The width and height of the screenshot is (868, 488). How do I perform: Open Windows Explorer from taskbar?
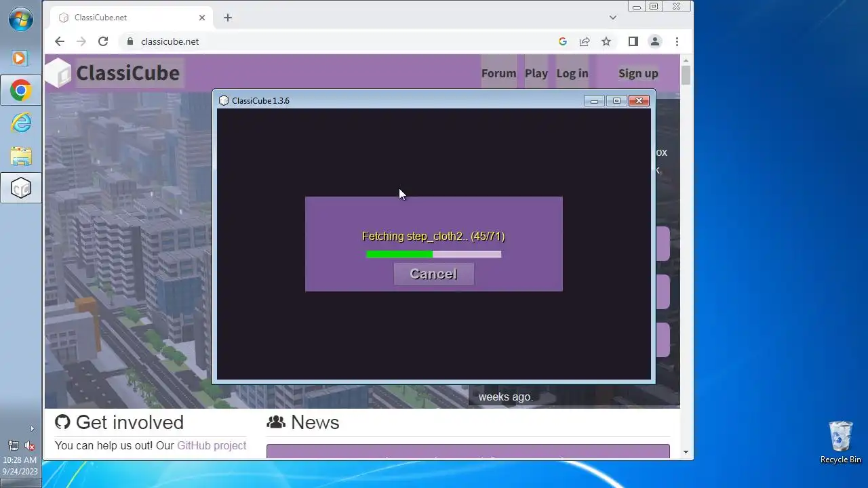click(20, 156)
